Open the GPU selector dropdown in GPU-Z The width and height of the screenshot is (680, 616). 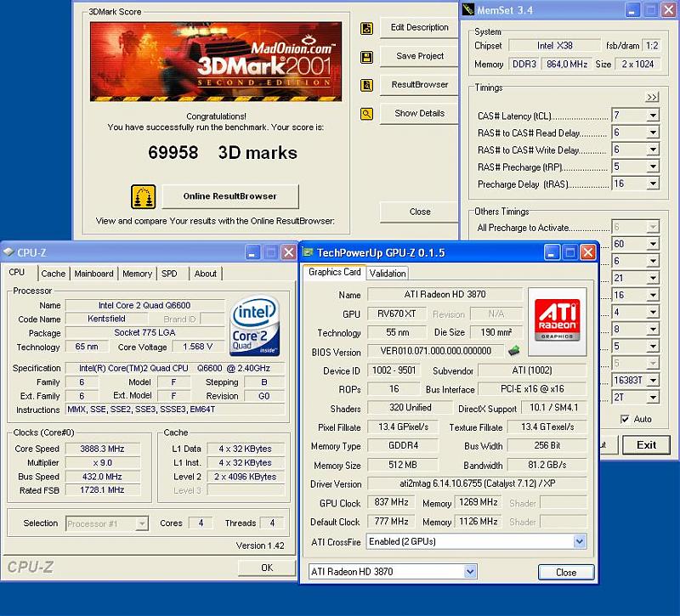tap(470, 572)
